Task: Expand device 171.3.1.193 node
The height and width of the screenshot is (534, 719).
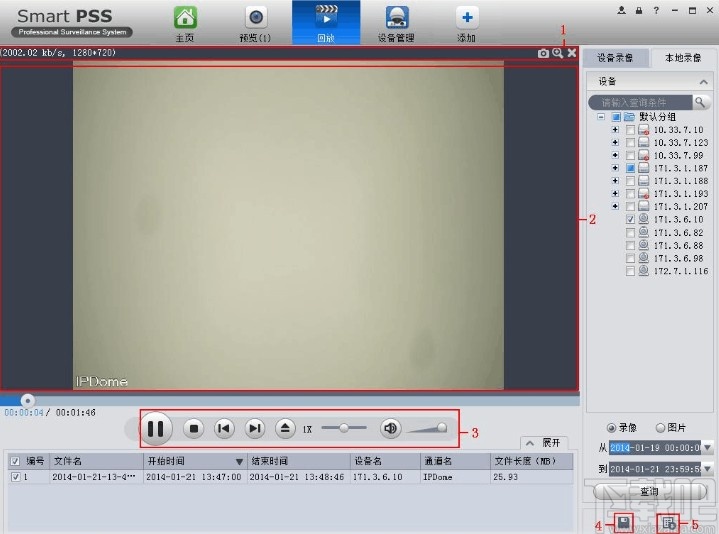Action: [615, 193]
